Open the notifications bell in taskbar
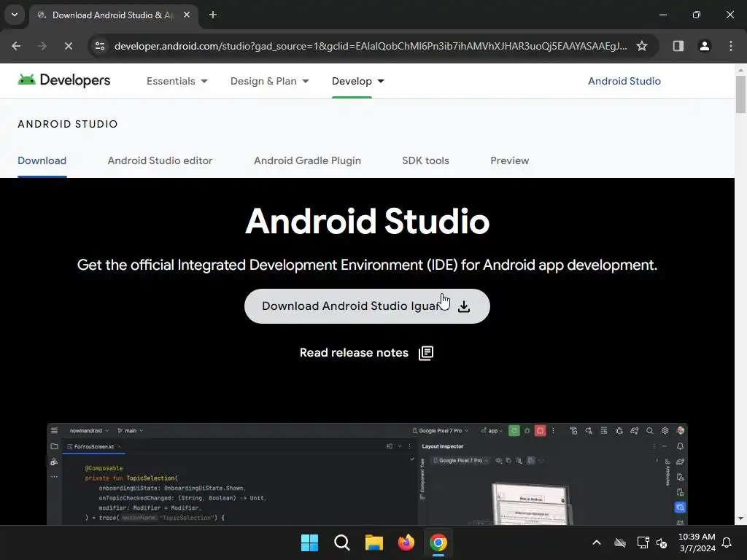The height and width of the screenshot is (560, 747). (727, 542)
